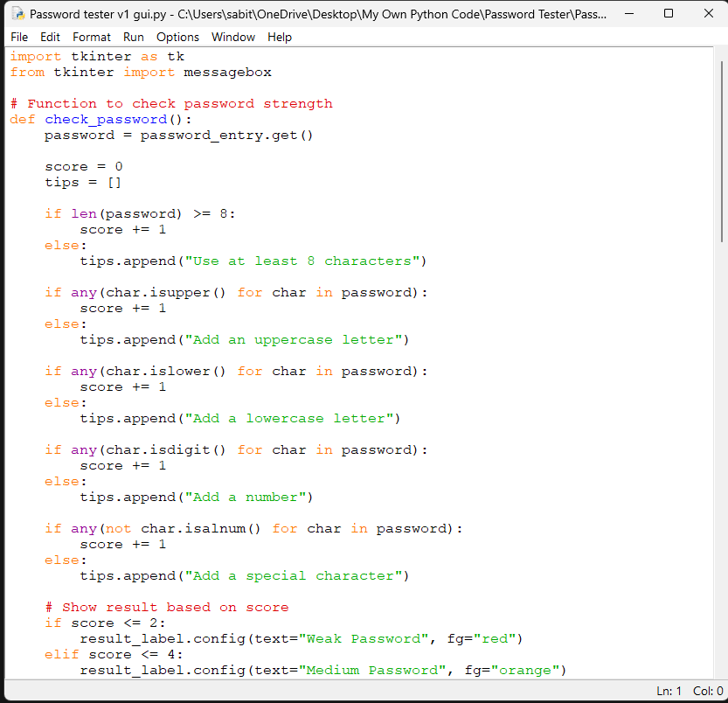Maximize the IDLE editor window
This screenshot has height=703, width=728.
(669, 14)
